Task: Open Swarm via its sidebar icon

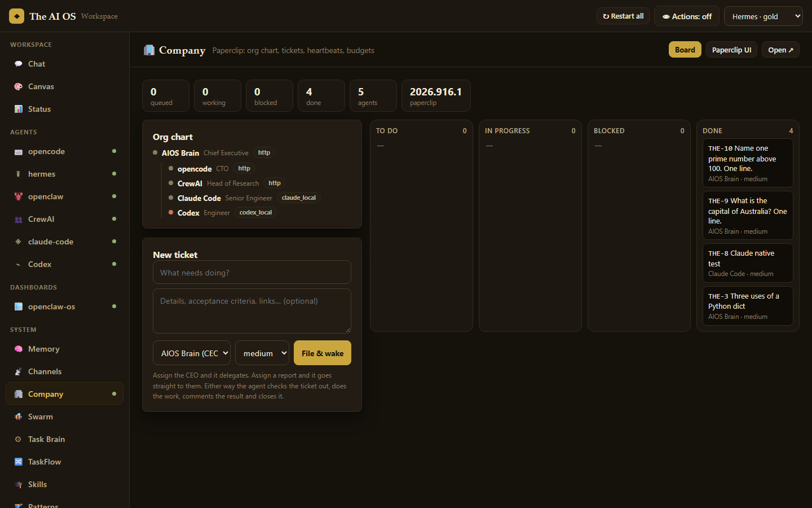Action: click(x=19, y=417)
